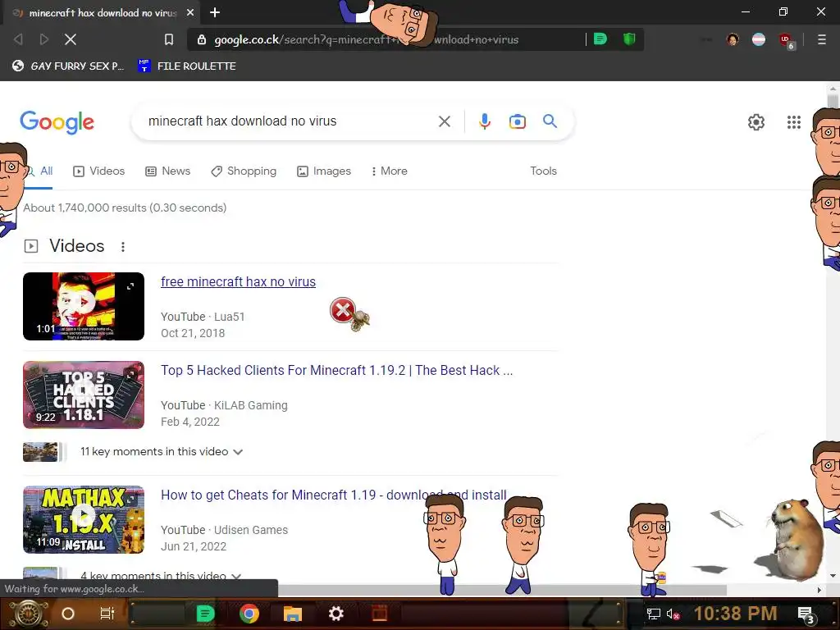Click the muted volume icon in the tray
The height and width of the screenshot is (630, 840).
(673, 614)
